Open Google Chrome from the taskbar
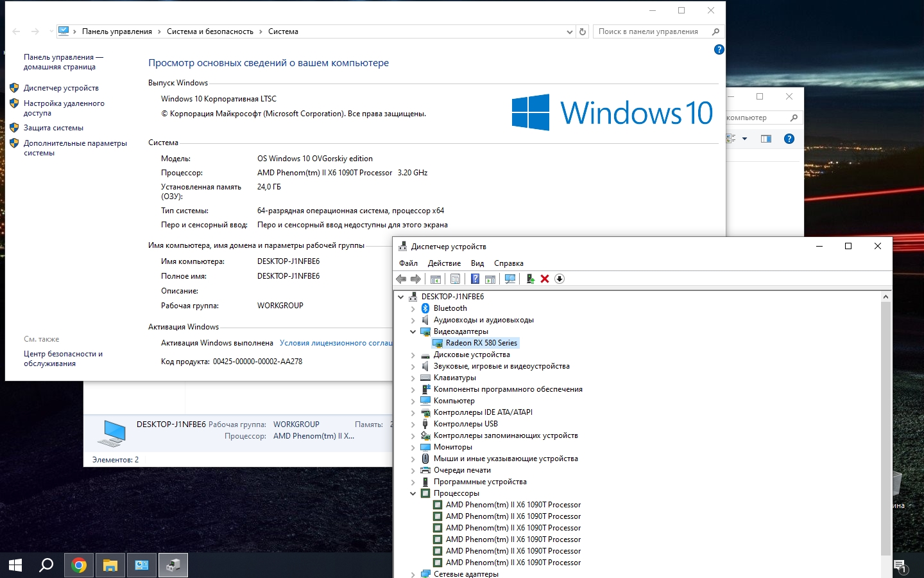Viewport: 924px width, 578px height. click(x=79, y=565)
